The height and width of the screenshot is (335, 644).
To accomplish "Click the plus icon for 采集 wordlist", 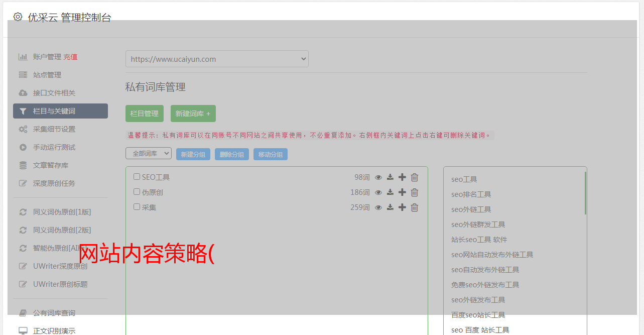I will [x=402, y=207].
